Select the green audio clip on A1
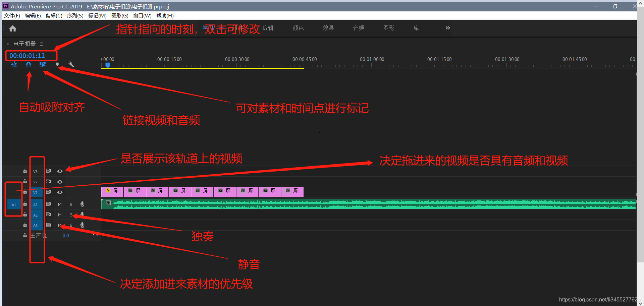Screen dimensions: 644x306 [x=368, y=204]
